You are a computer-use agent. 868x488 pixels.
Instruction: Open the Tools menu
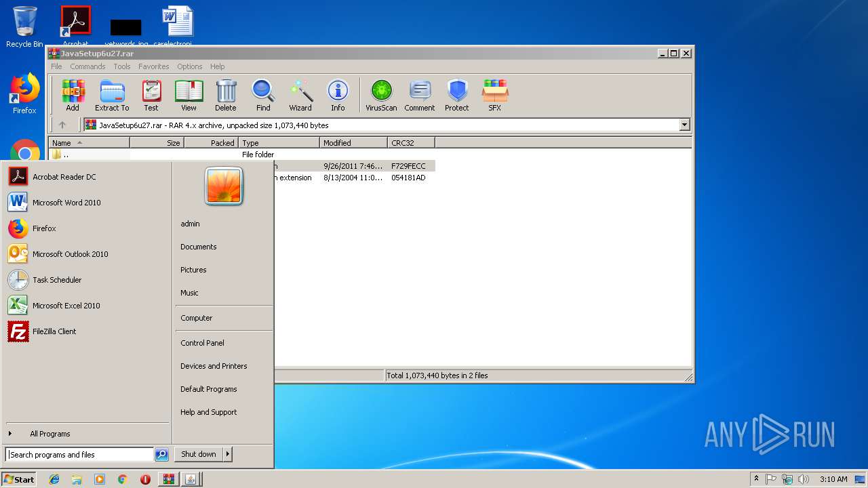pos(122,66)
